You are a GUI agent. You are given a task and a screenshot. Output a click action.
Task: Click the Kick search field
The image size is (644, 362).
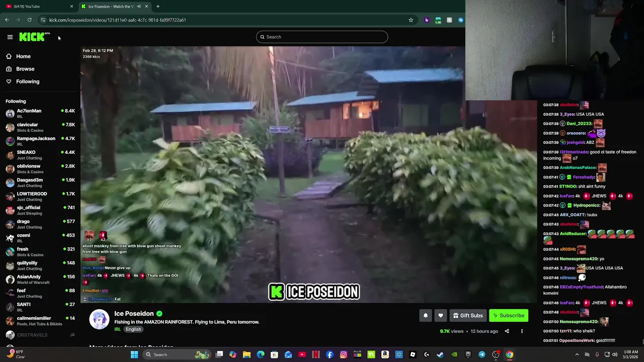pyautogui.click(x=322, y=37)
